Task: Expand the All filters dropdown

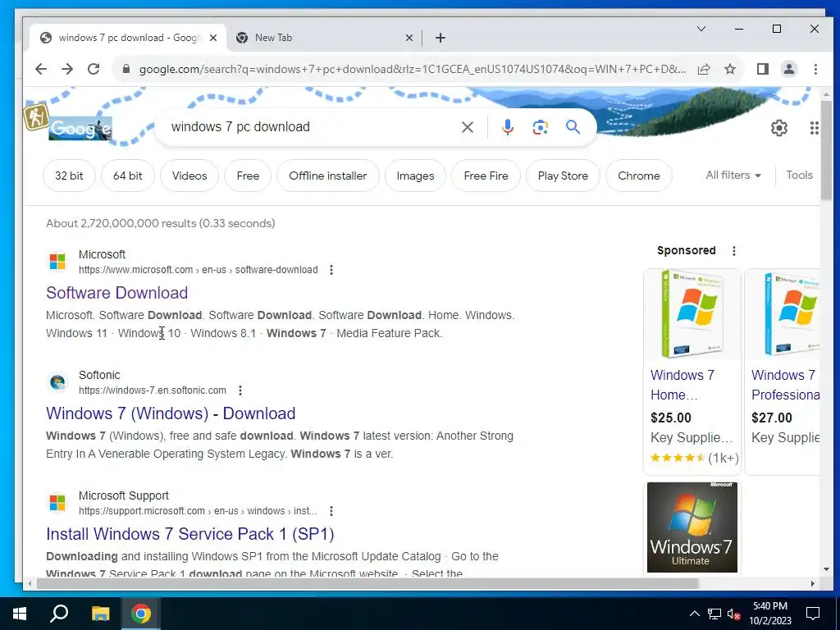Action: point(733,176)
